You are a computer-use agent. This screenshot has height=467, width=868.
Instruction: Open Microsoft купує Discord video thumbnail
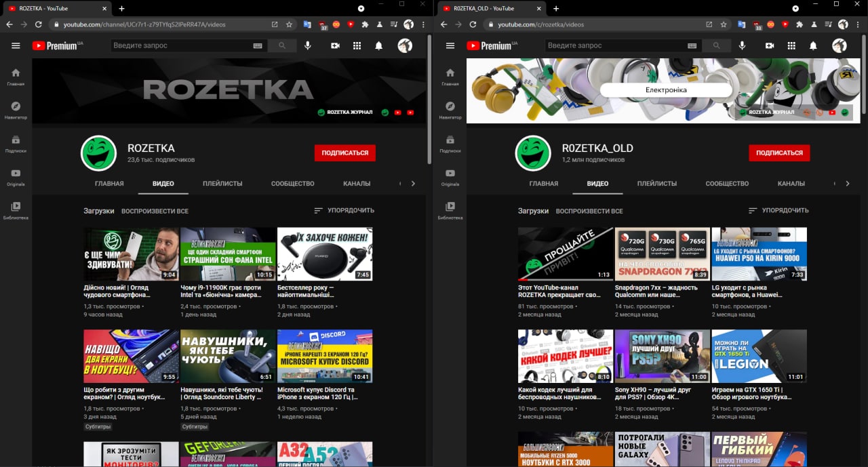tap(325, 357)
